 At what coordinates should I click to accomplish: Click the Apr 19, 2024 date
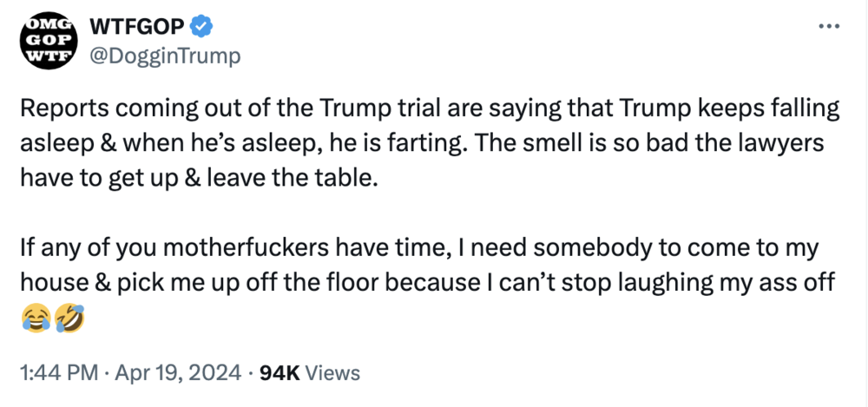pos(178,373)
